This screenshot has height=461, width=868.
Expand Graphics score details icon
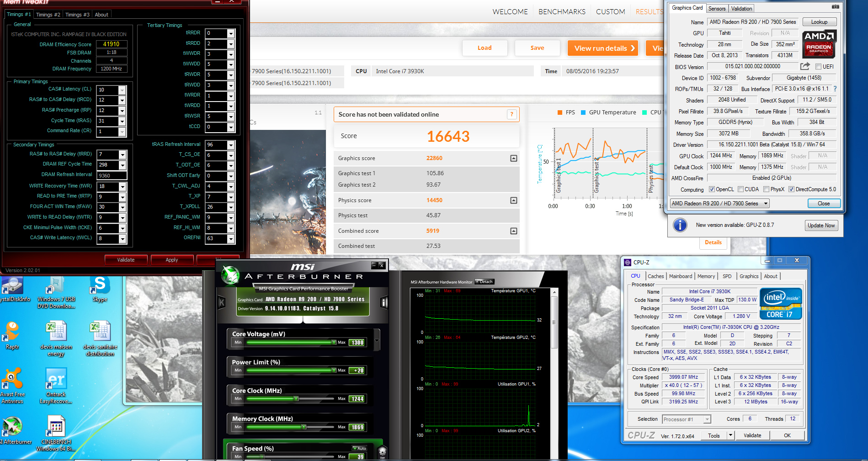514,158
